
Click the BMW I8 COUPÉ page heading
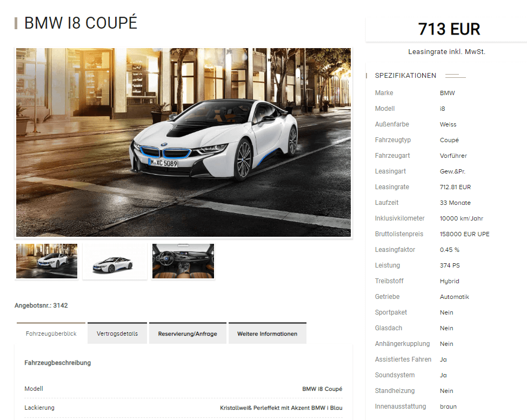[x=81, y=23]
